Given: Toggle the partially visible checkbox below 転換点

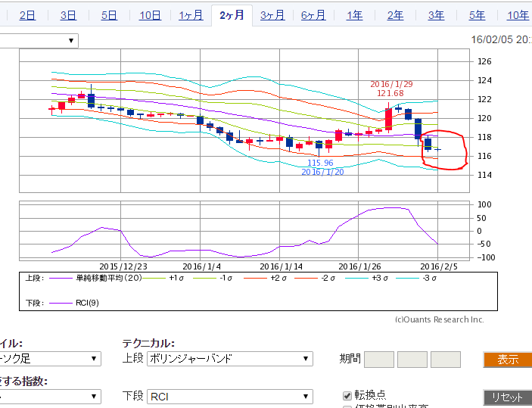Looking at the screenshot, I should [x=348, y=406].
